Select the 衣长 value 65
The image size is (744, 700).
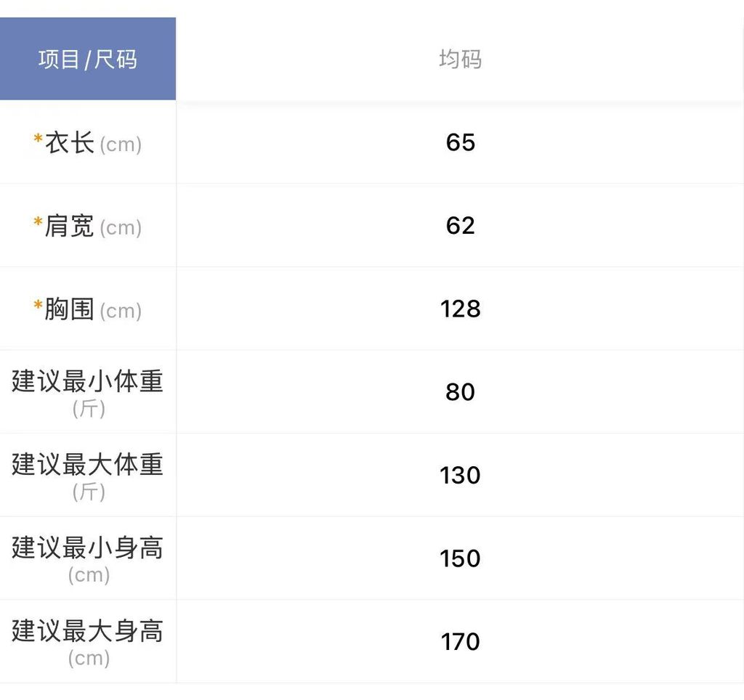click(460, 142)
